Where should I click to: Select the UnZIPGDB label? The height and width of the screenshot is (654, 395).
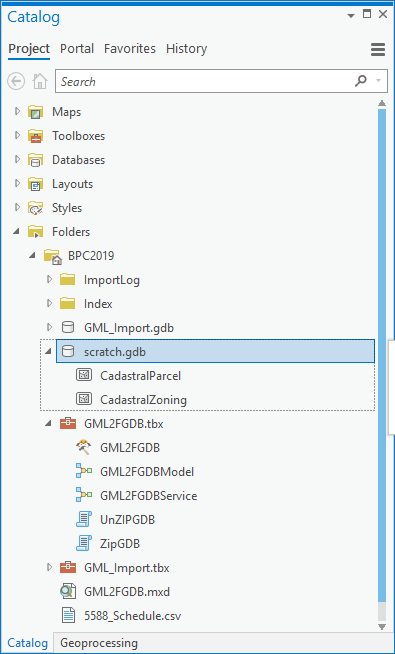tap(128, 520)
